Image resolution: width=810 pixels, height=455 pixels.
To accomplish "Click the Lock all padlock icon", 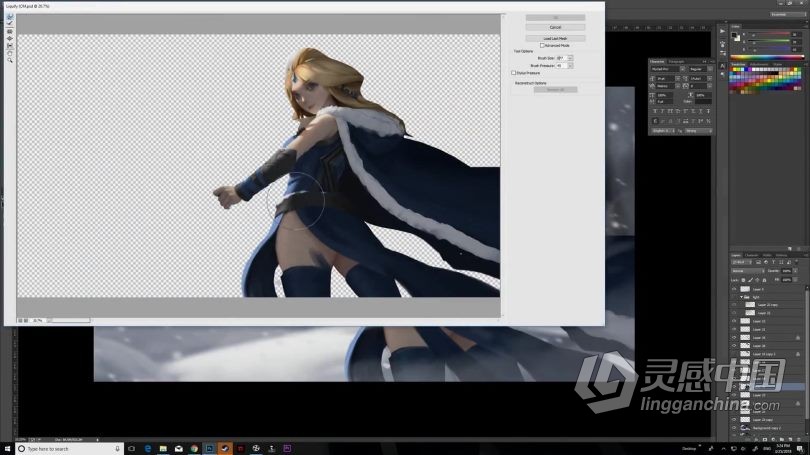I will pos(765,280).
